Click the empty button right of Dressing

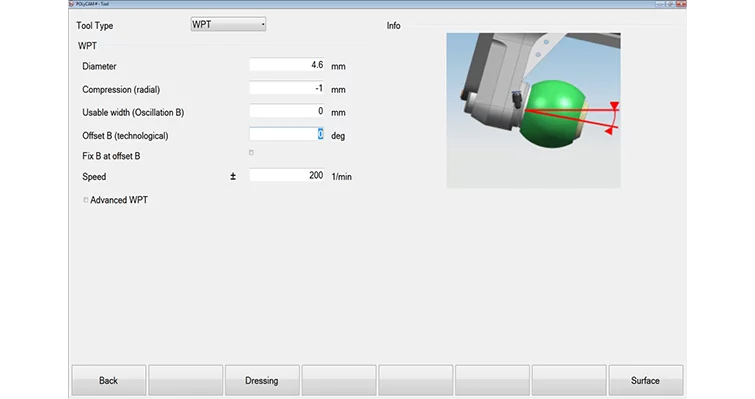pyautogui.click(x=339, y=380)
